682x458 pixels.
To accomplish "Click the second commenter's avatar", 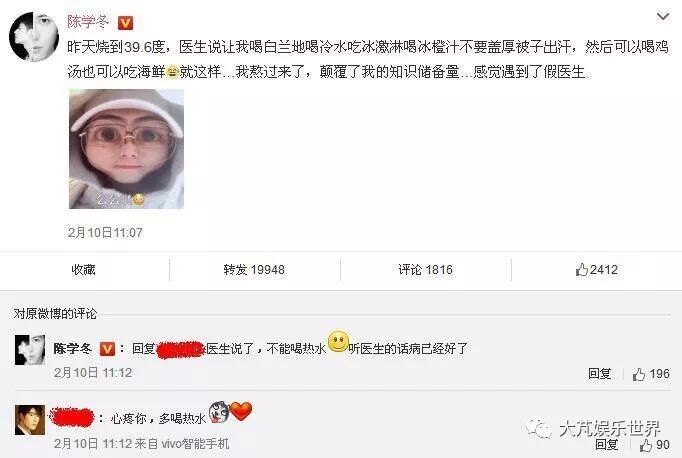I will pyautogui.click(x=30, y=420).
